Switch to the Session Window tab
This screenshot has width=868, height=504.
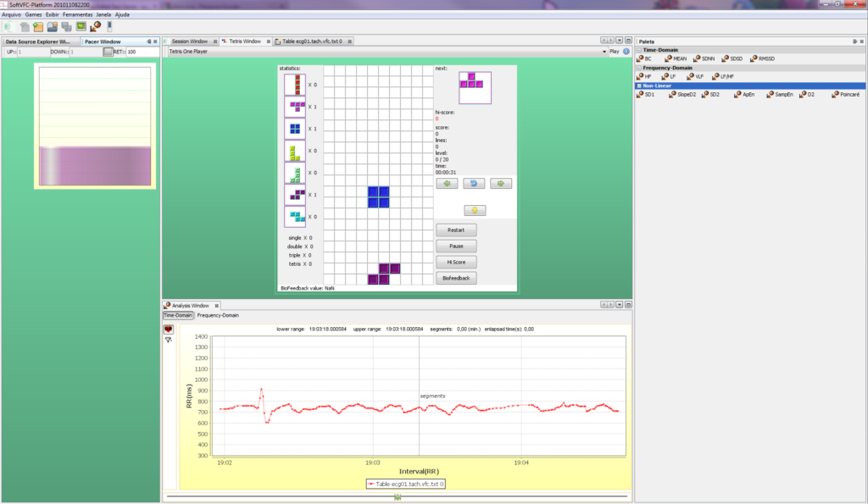click(x=189, y=41)
